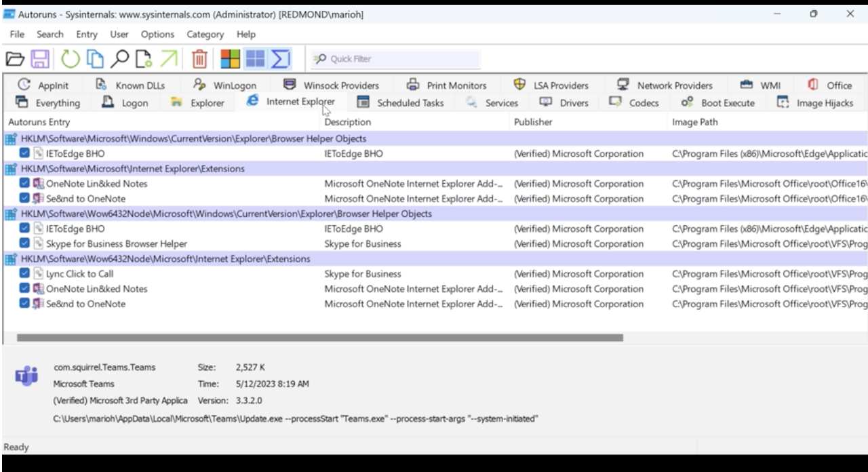Sort by the Description column header
This screenshot has width=868, height=472.
tap(415, 122)
